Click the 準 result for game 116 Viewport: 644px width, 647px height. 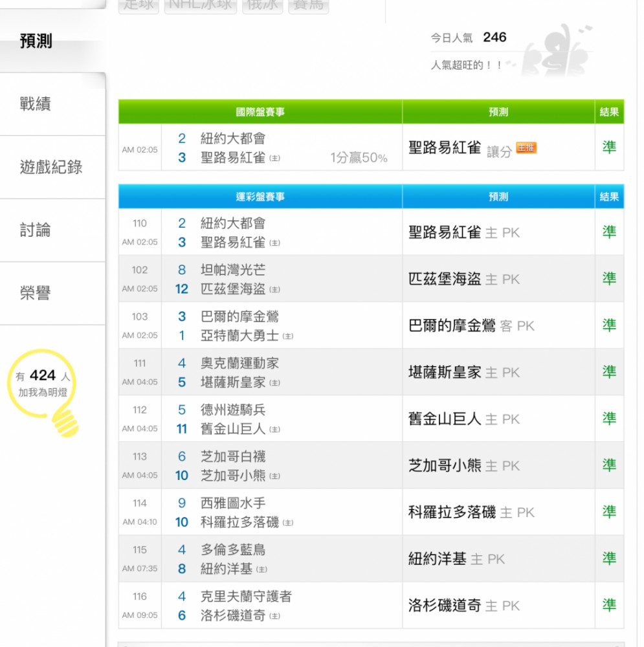[609, 605]
